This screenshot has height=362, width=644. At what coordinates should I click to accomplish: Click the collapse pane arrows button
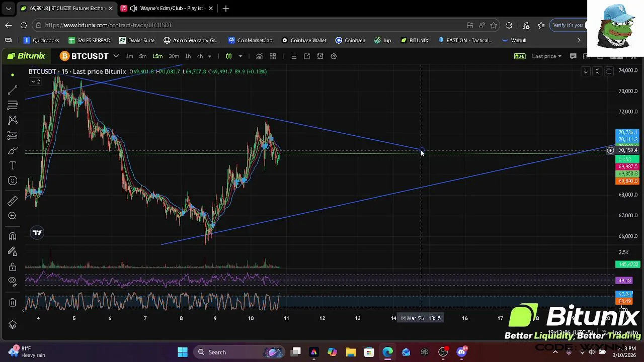597,71
